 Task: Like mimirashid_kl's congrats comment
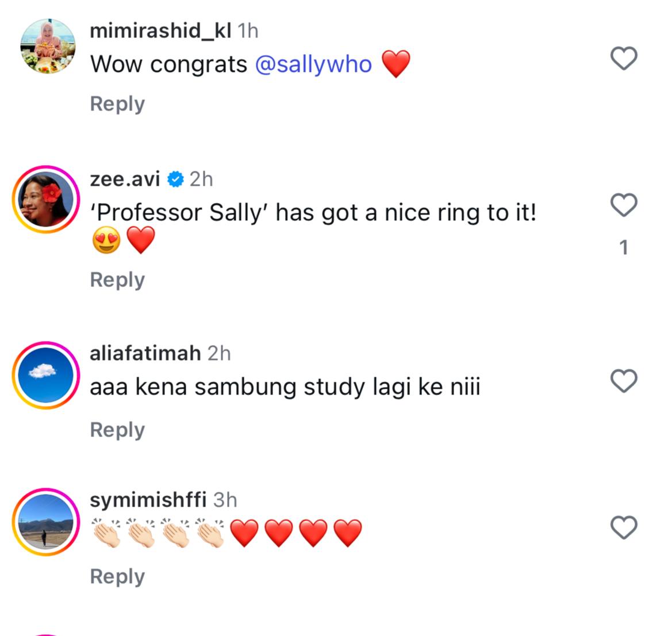[x=624, y=58]
